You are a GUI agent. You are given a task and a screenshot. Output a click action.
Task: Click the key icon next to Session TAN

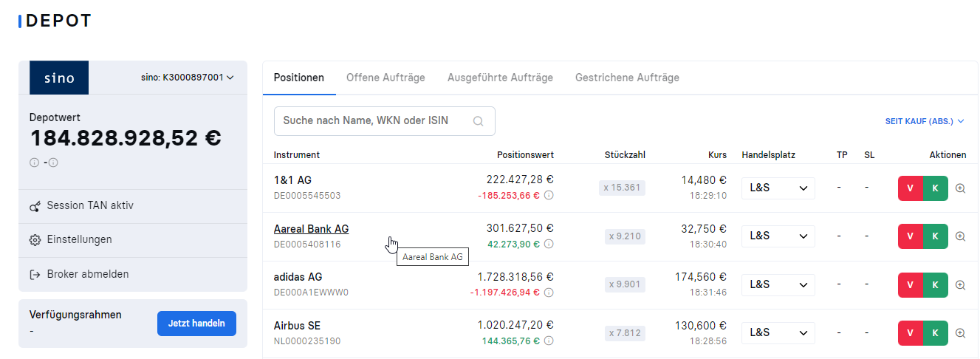click(x=35, y=206)
